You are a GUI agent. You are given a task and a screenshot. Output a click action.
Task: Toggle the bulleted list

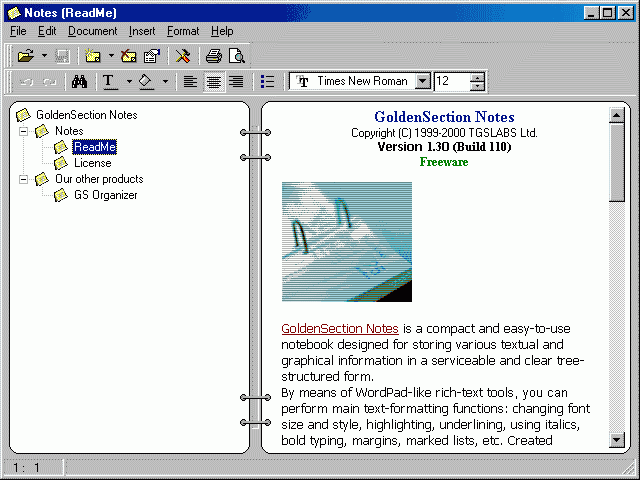pos(267,82)
